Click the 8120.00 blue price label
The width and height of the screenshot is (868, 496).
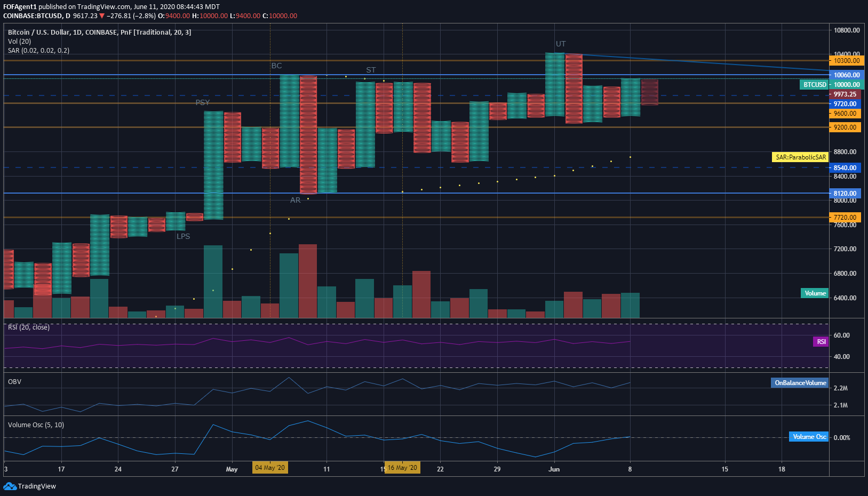[x=845, y=194]
